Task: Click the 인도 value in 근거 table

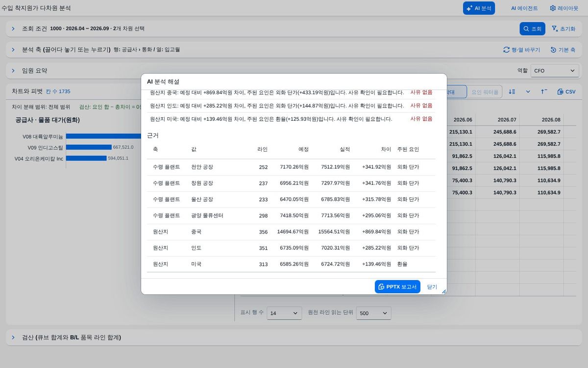Action: coord(196,248)
